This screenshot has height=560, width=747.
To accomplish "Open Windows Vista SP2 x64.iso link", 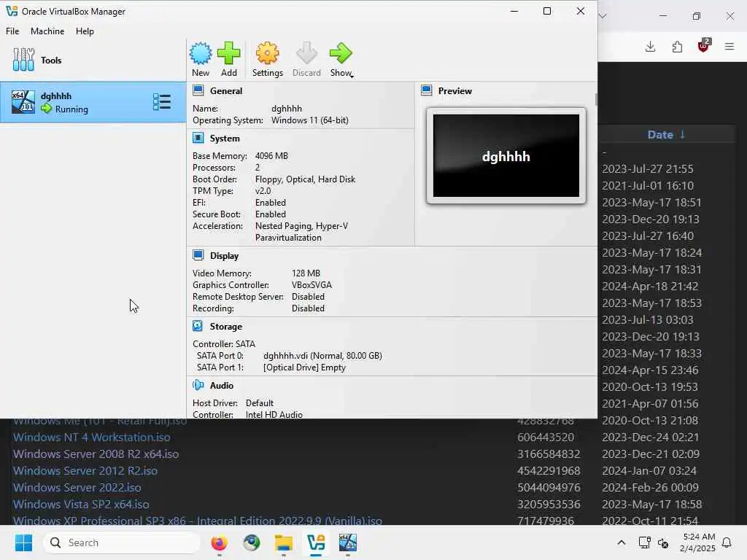I will pyautogui.click(x=81, y=504).
